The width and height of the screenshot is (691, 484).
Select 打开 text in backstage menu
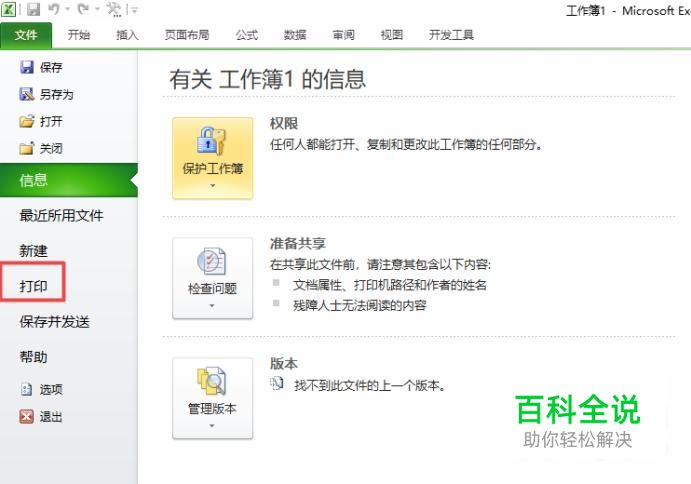pyautogui.click(x=51, y=121)
